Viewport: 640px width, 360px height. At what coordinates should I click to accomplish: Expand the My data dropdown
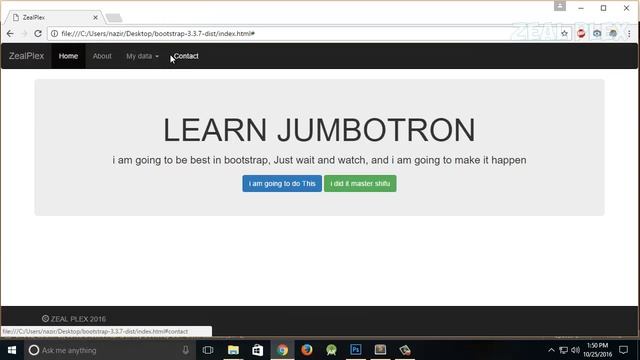click(x=142, y=56)
